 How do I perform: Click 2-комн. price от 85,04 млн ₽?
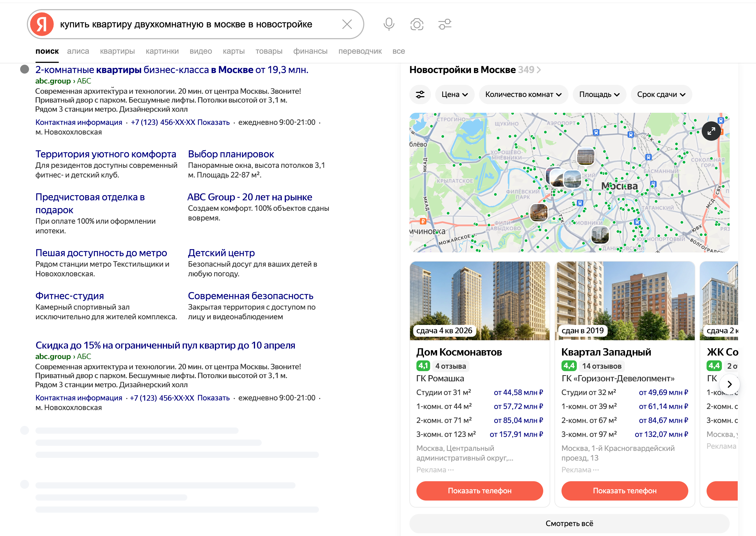click(518, 421)
